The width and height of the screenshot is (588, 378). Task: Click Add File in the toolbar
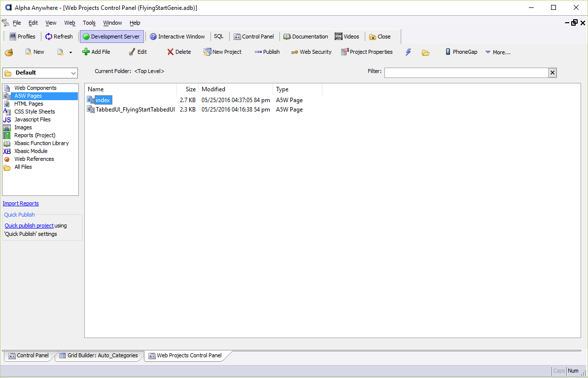(96, 52)
